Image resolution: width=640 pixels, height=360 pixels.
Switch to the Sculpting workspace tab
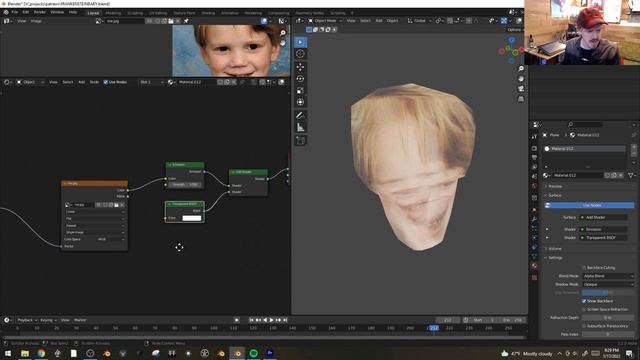(135, 13)
